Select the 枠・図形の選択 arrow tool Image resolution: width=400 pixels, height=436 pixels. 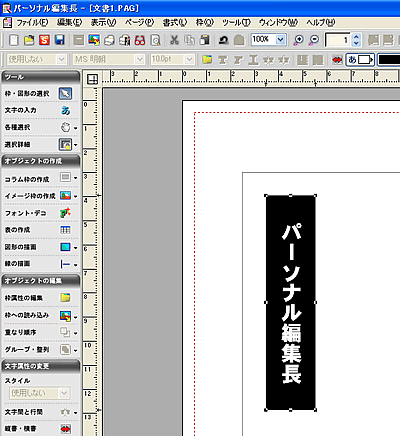point(65,94)
